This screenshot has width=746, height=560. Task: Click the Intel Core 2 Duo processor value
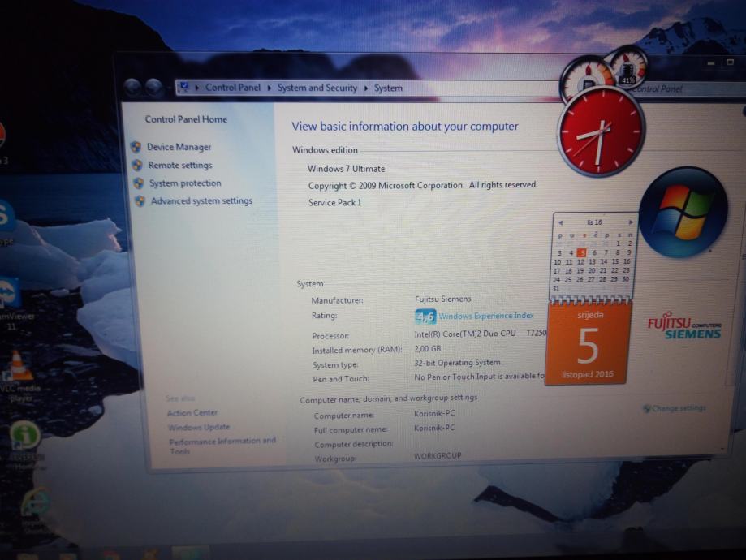point(481,334)
